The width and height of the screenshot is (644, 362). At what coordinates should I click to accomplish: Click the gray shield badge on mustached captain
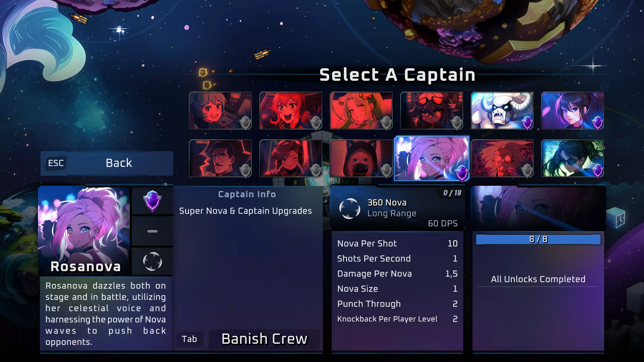point(245,170)
